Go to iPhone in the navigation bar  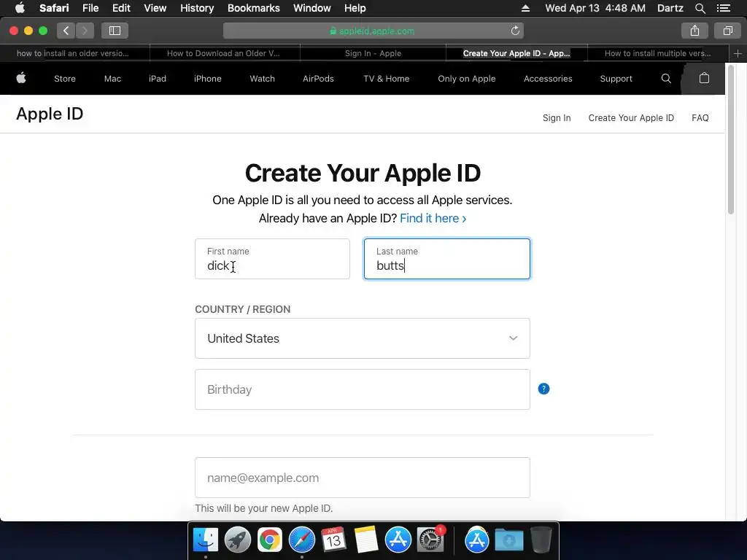point(208,79)
